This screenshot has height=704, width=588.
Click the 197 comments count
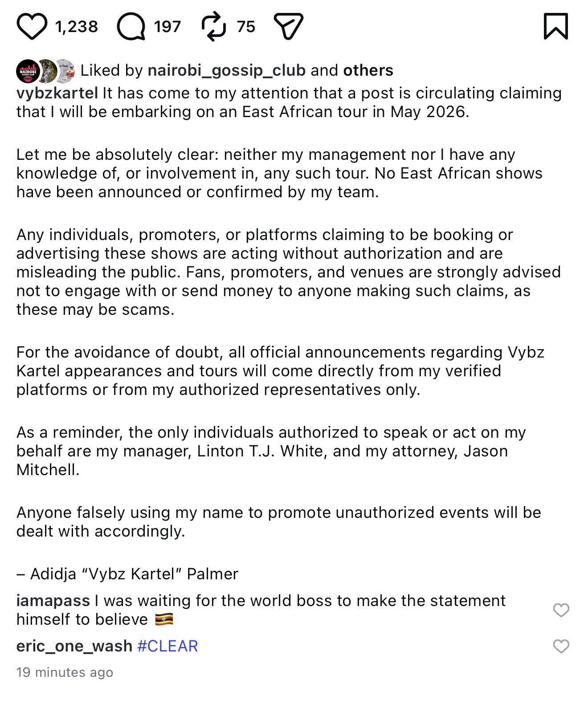click(x=167, y=27)
